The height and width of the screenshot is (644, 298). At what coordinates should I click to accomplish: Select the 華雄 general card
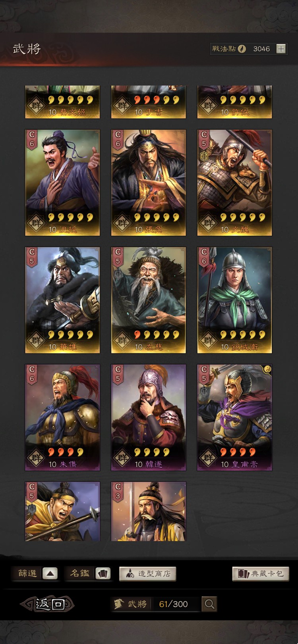(x=62, y=300)
